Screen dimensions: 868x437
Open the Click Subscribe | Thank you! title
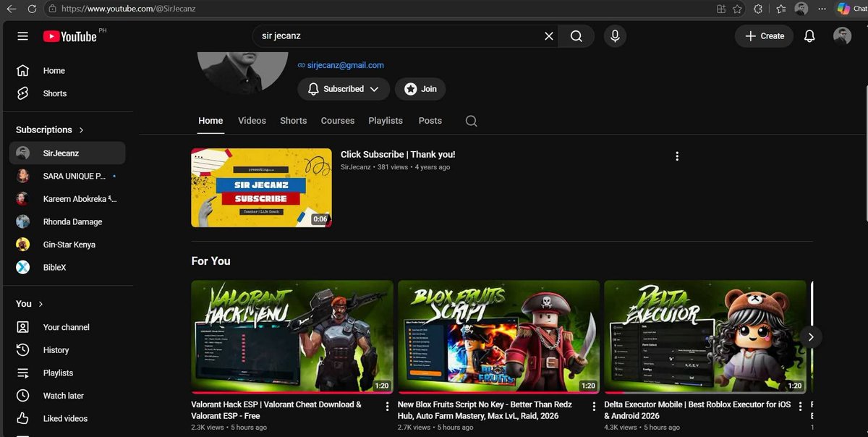(398, 154)
